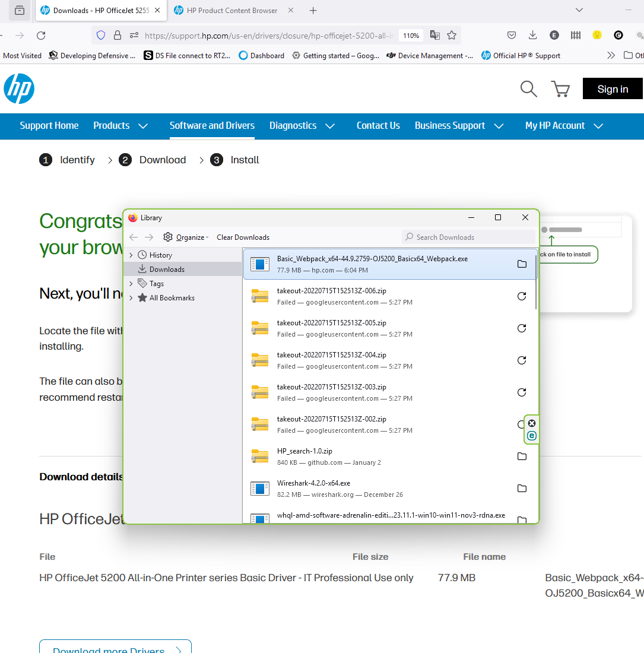Open Developing Defensive bookmark
644x653 pixels.
coord(92,55)
